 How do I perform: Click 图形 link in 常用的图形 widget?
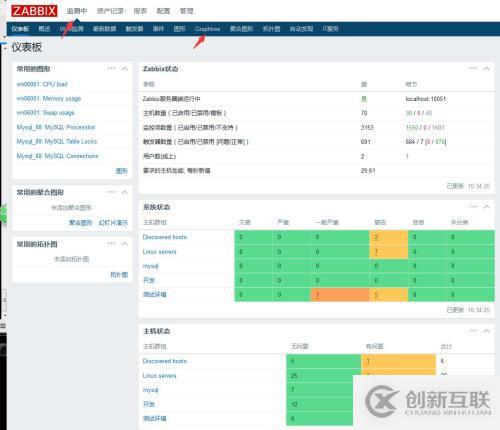point(122,171)
